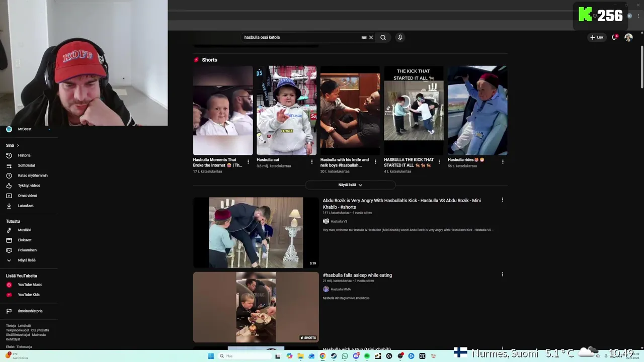
Task: Play THE KICK THAT STARTED IT ALL short
Action: (414, 111)
